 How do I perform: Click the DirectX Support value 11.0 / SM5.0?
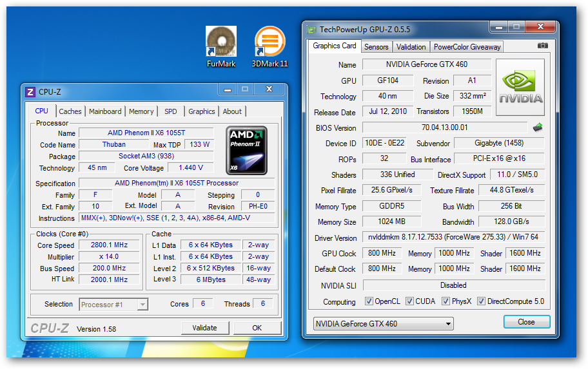point(518,175)
